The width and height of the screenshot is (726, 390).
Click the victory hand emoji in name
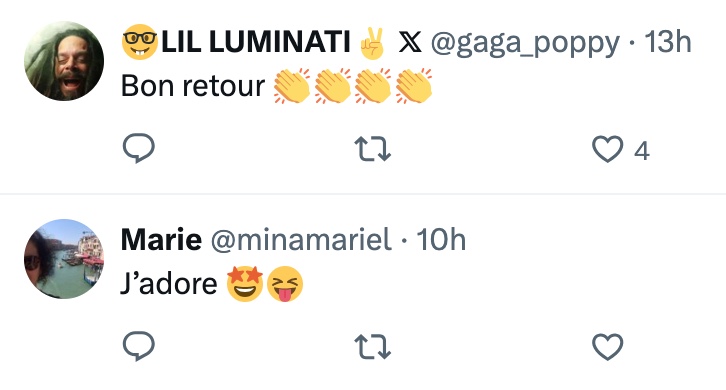tap(372, 43)
